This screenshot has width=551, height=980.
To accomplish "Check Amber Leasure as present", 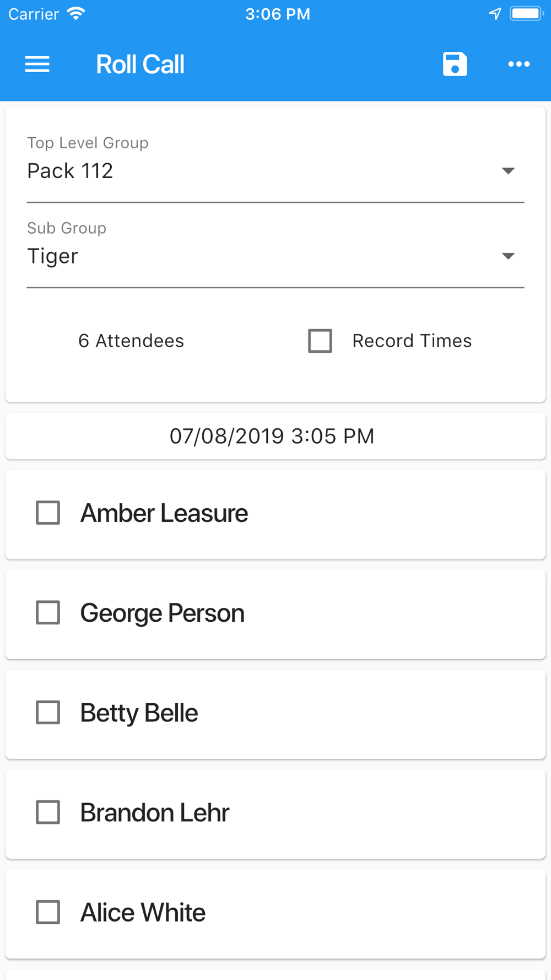I will point(48,513).
